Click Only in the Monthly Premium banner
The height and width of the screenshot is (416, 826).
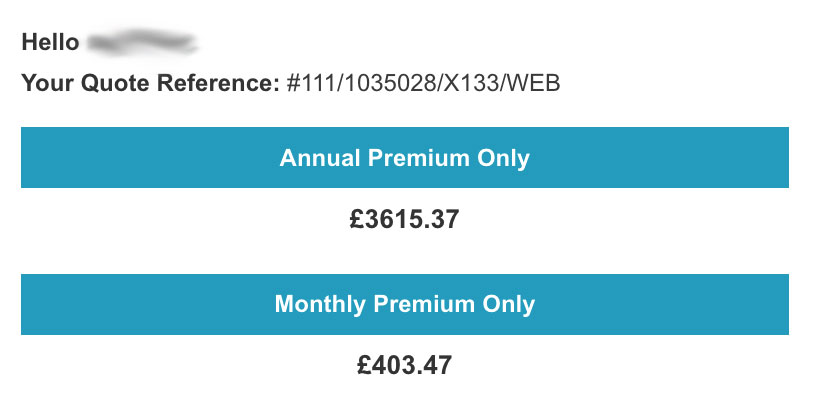tap(508, 304)
